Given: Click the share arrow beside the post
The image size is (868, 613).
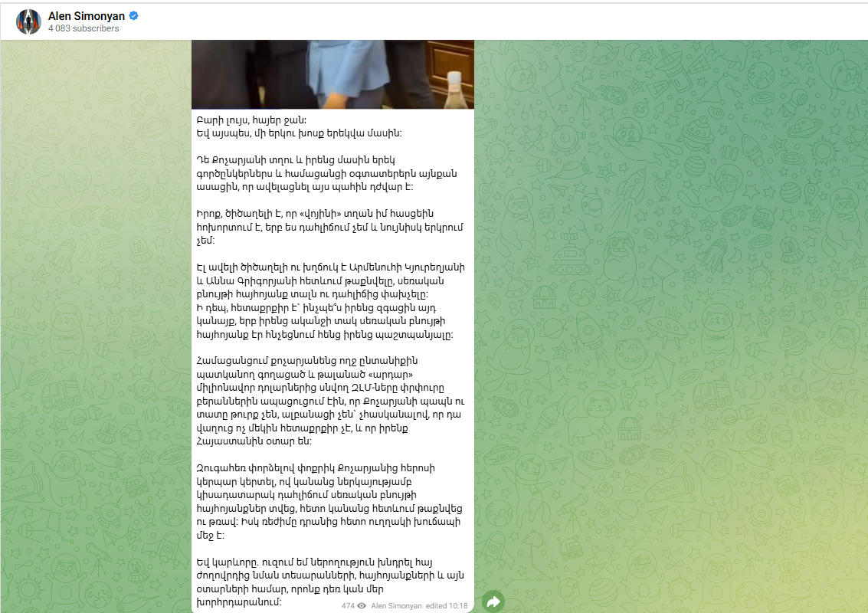Looking at the screenshot, I should click(494, 602).
